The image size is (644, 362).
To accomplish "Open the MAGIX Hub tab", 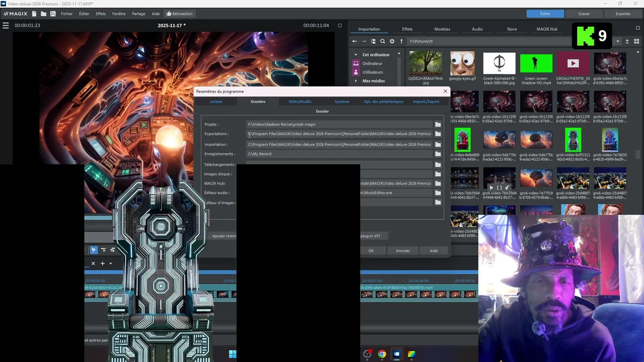I will (547, 29).
